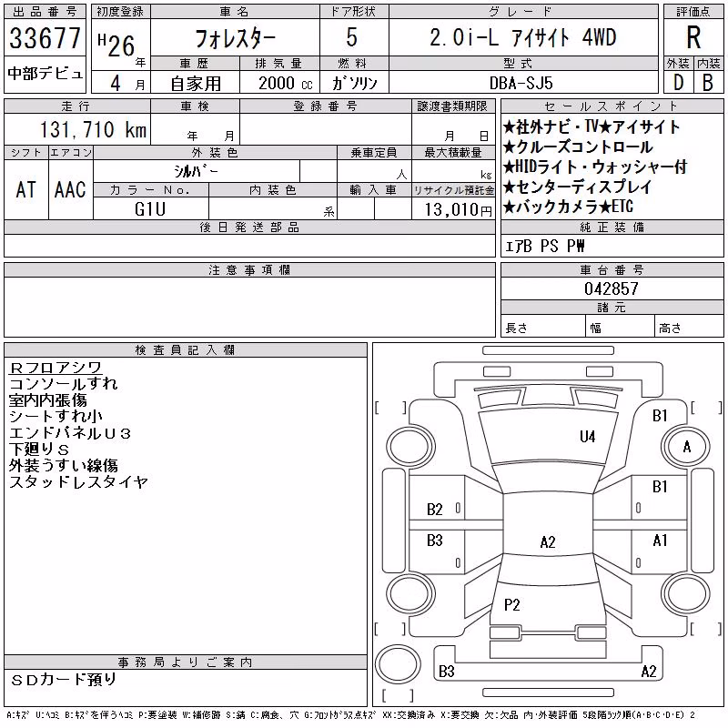Click exterior grade D
Viewport: 728px width, 728px height.
tap(678, 83)
